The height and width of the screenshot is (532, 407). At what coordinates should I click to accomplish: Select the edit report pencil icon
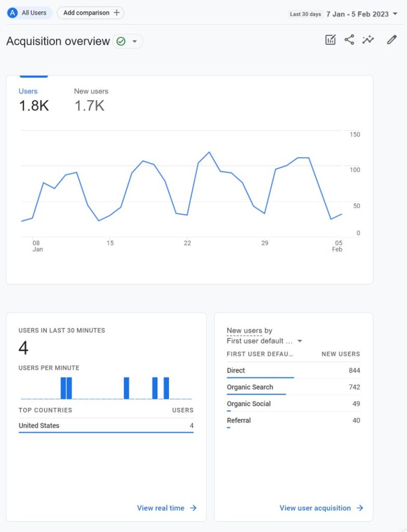click(391, 39)
